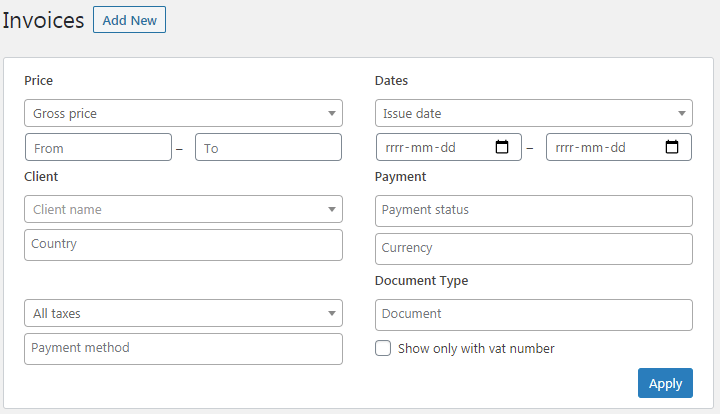Click the Payment section label
The height and width of the screenshot is (414, 720).
tap(400, 177)
